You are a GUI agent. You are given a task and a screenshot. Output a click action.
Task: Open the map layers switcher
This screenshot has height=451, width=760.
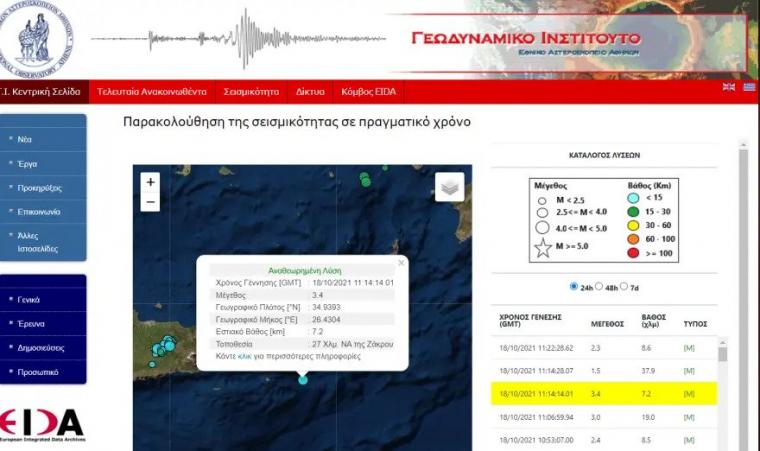coord(450,187)
